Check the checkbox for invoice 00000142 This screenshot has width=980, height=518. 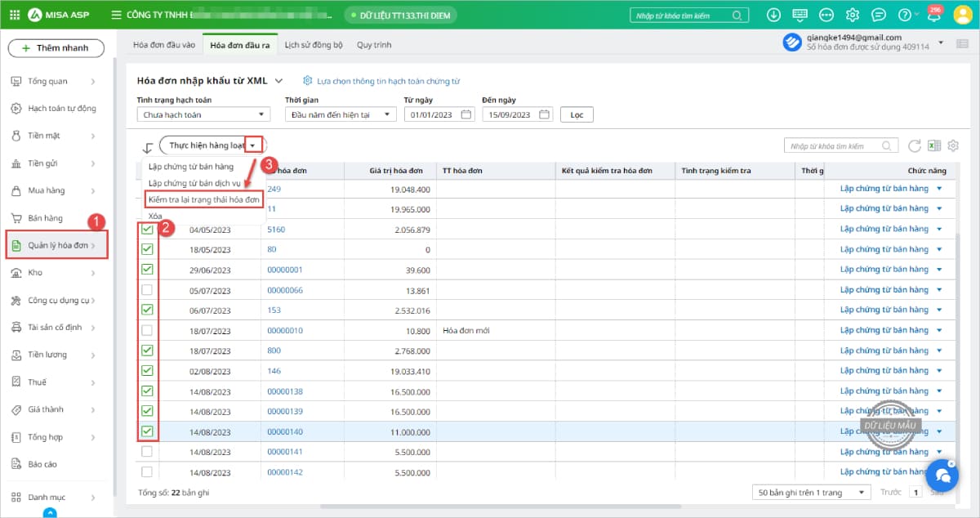coord(147,471)
